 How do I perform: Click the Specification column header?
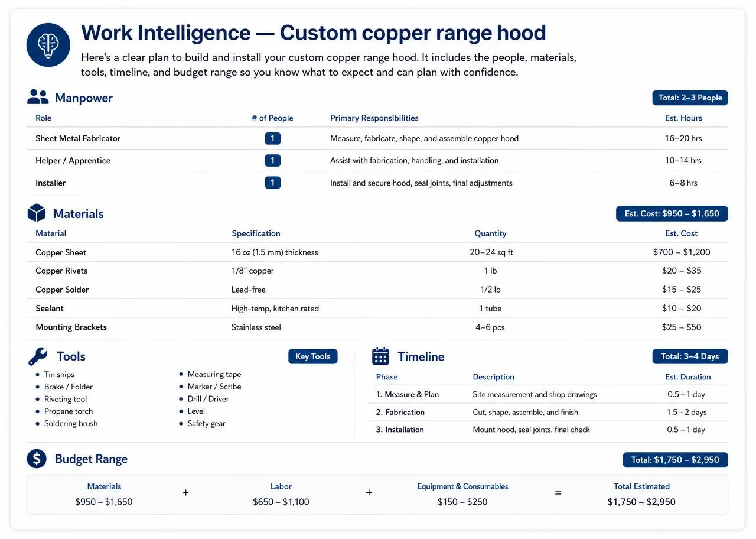256,233
